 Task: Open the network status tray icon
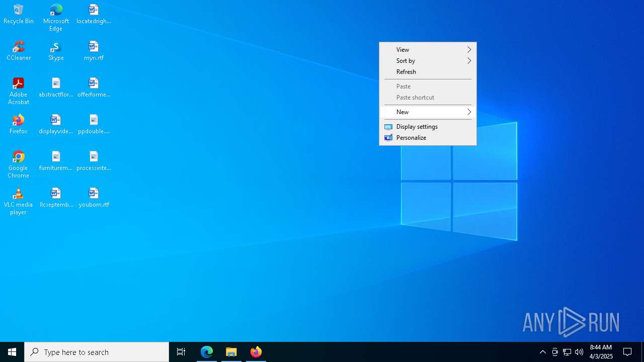567,352
